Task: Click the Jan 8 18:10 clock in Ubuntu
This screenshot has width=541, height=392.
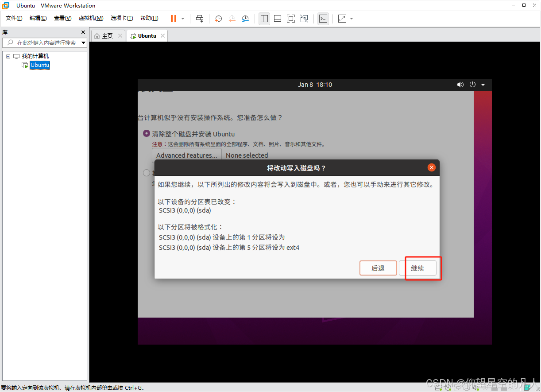Action: coord(315,85)
